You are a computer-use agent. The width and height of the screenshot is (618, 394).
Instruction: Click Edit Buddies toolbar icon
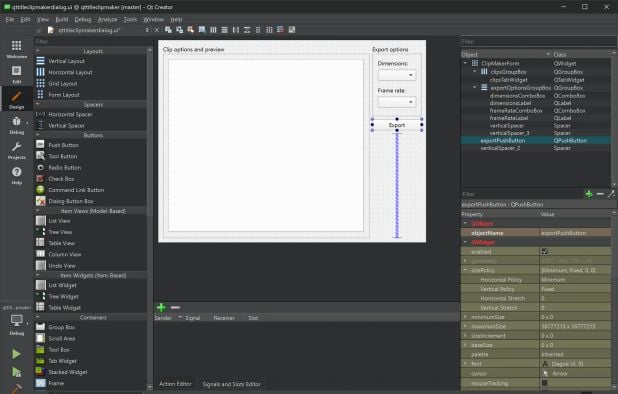pyautogui.click(x=191, y=30)
